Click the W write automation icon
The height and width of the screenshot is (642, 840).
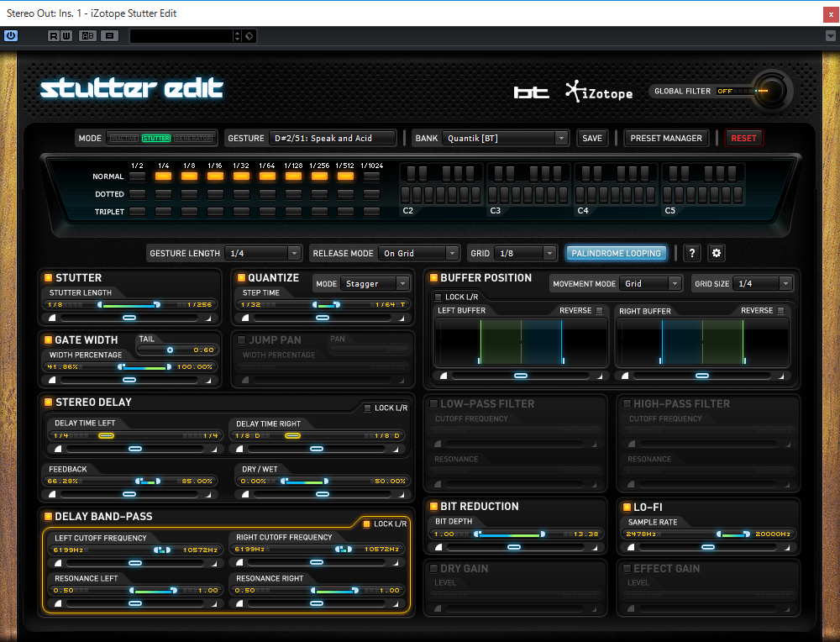coord(66,36)
